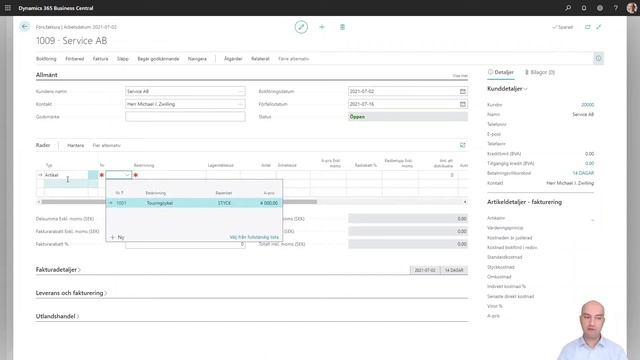The image size is (640, 360).
Task: Open the Åtgärder menu
Action: pyautogui.click(x=233, y=59)
